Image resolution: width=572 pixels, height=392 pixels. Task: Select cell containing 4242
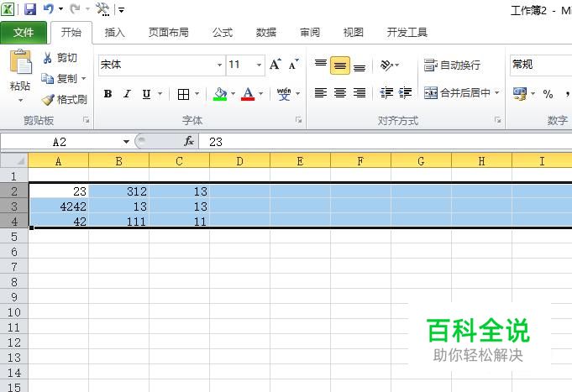(58, 206)
